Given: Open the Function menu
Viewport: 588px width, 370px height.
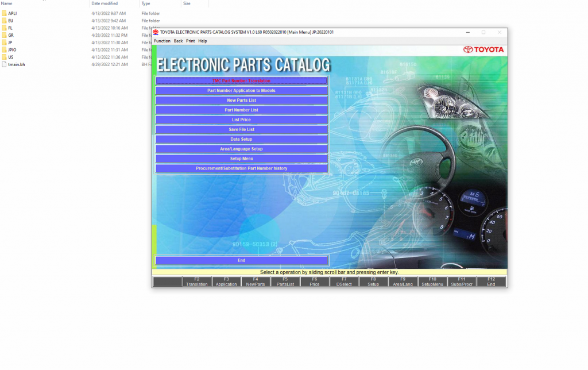Looking at the screenshot, I should point(161,41).
